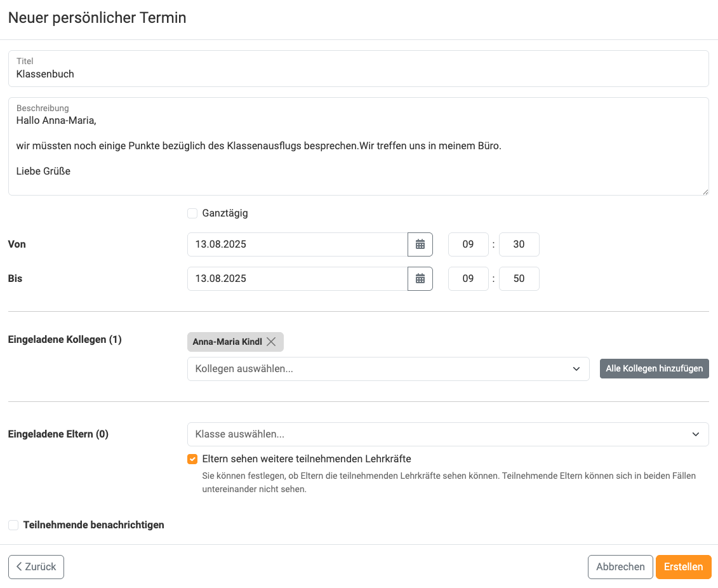
Task: Edit the Bis hour field 09
Action: (468, 278)
